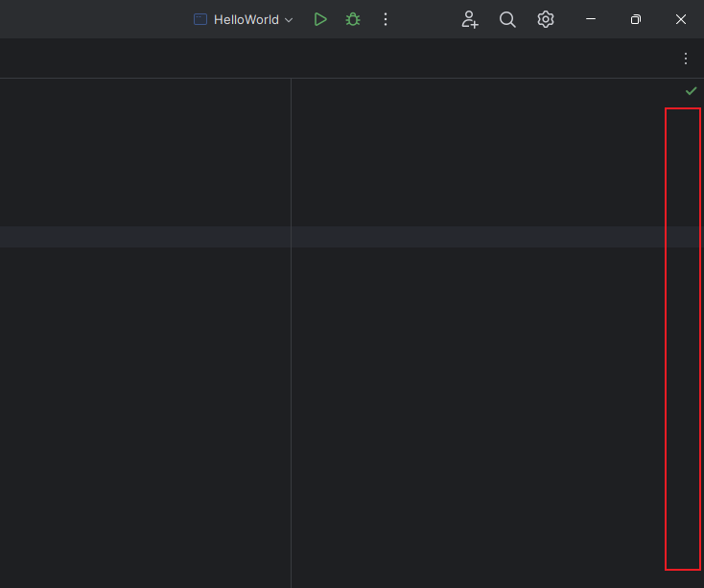704x588 pixels.
Task: Restore down the IDE window
Action: pyautogui.click(x=636, y=19)
